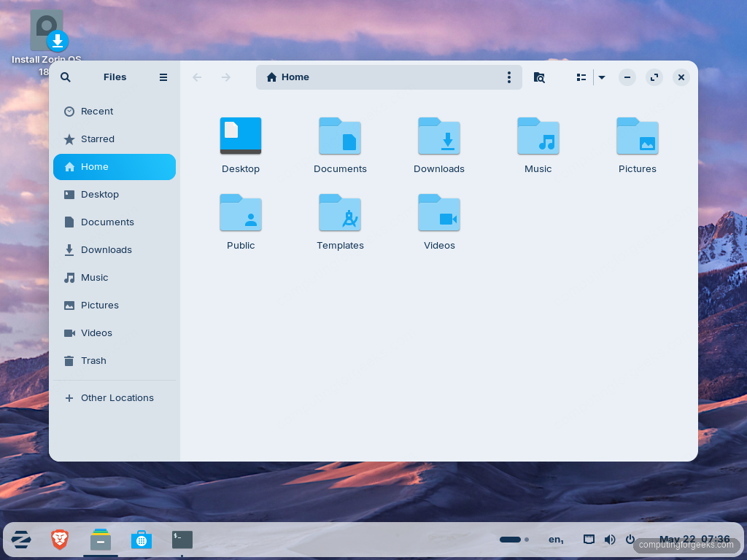The height and width of the screenshot is (560, 747).
Task: Click the network status tray icon
Action: coord(589,540)
